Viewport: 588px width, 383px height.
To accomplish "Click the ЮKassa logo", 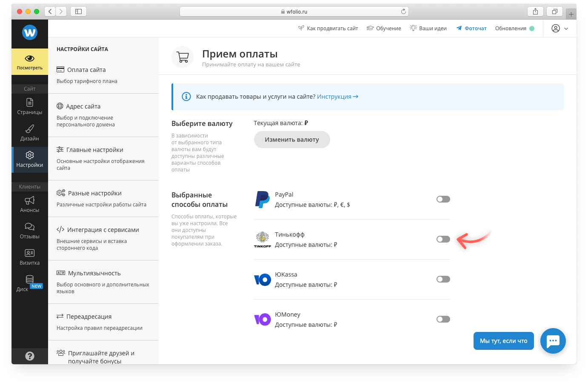I will 263,280.
